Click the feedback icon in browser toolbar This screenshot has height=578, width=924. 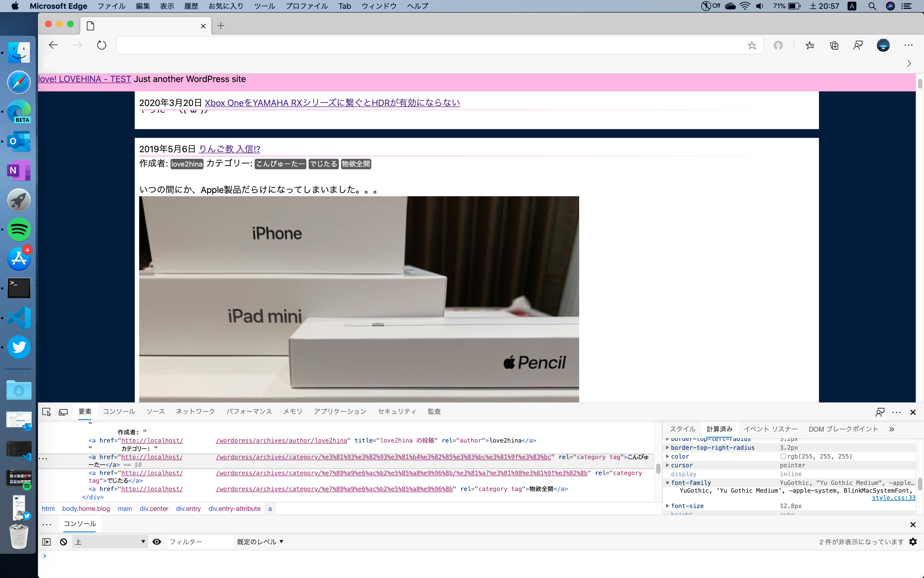coord(858,45)
